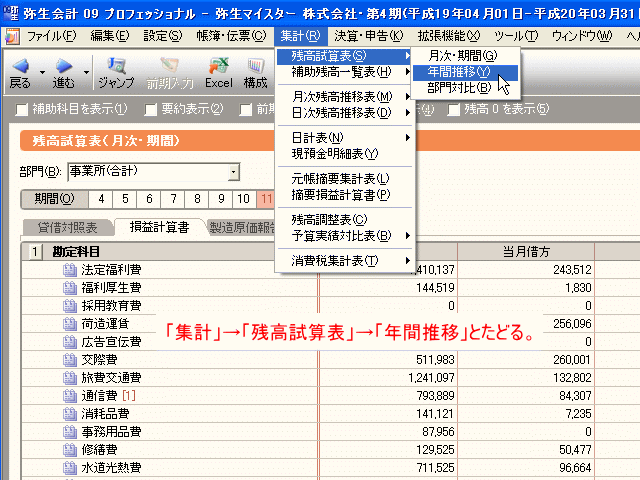Click the 進む forward arrow icon
The width and height of the screenshot is (640, 480).
tap(64, 66)
